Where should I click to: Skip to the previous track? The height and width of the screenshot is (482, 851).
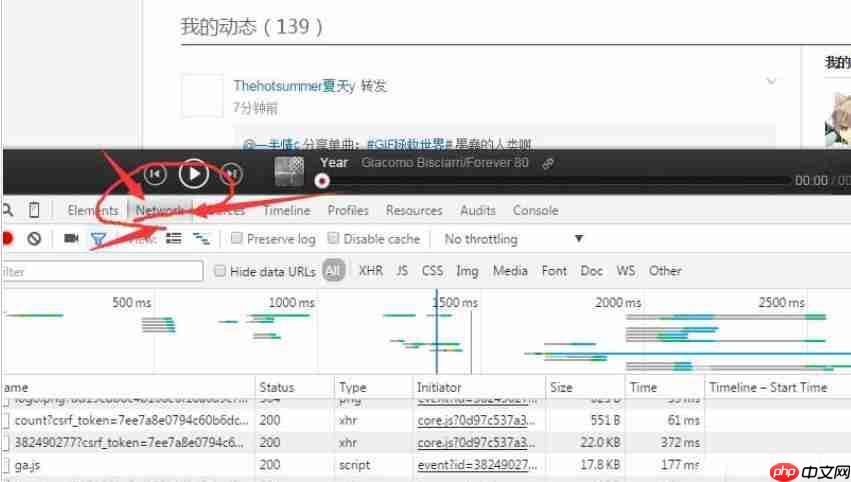(155, 174)
